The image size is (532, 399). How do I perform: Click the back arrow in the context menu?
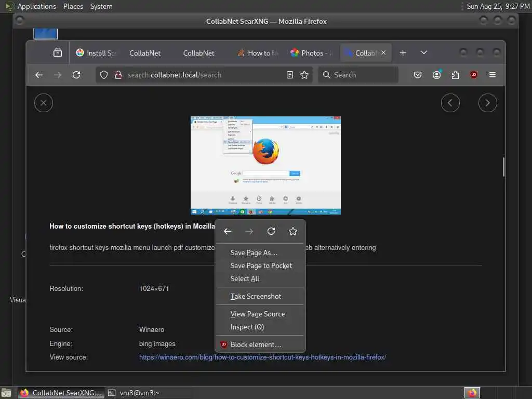coord(228,231)
